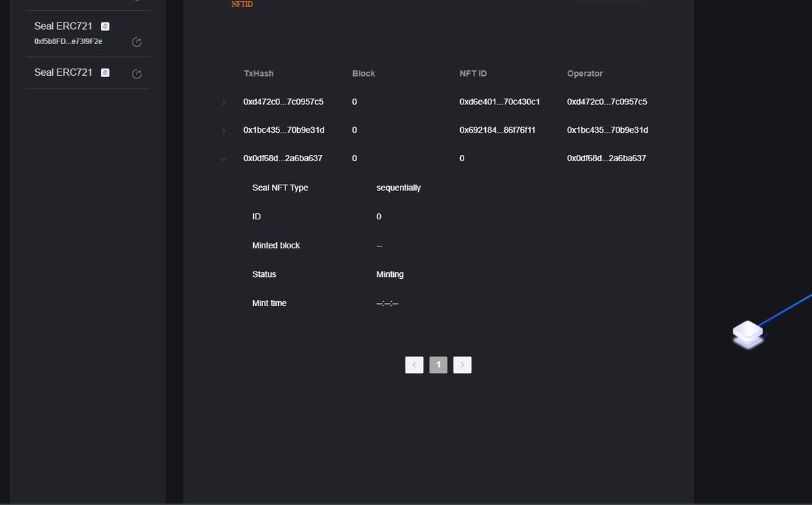This screenshot has height=505, width=812.
Task: Click the Seal NFT Type label
Action: click(x=280, y=188)
